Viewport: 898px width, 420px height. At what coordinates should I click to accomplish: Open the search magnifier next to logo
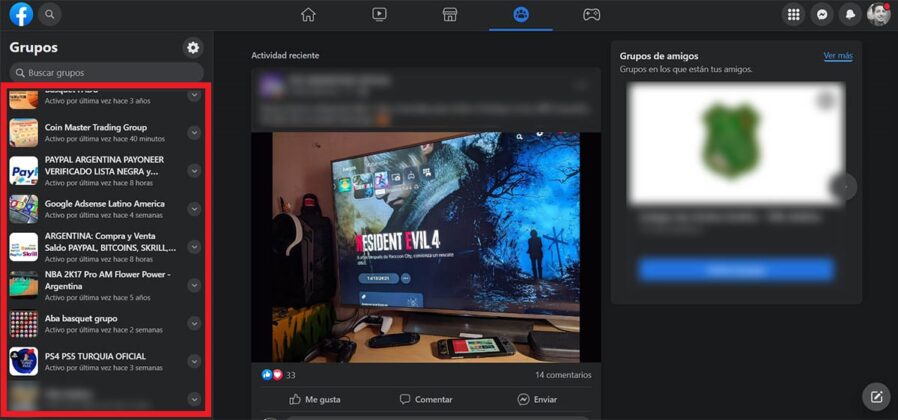point(50,14)
